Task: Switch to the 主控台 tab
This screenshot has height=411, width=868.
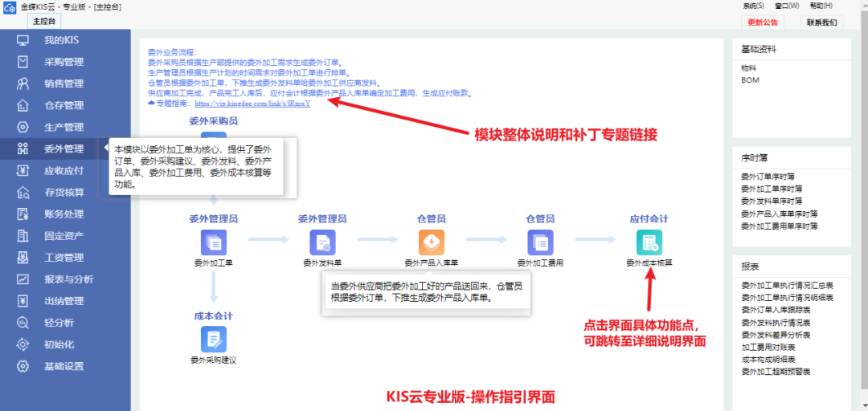Action: pyautogui.click(x=44, y=22)
